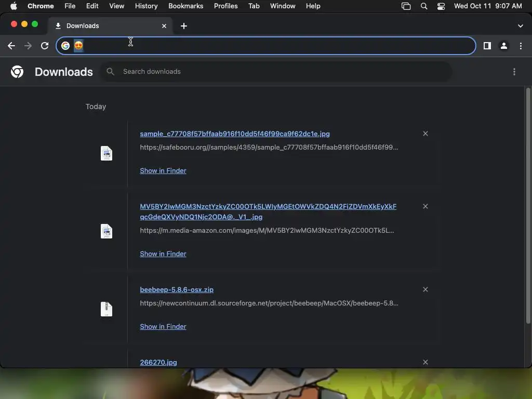
Task: Open the sample_c77708f57bffaab jpg file link
Action: (x=235, y=134)
